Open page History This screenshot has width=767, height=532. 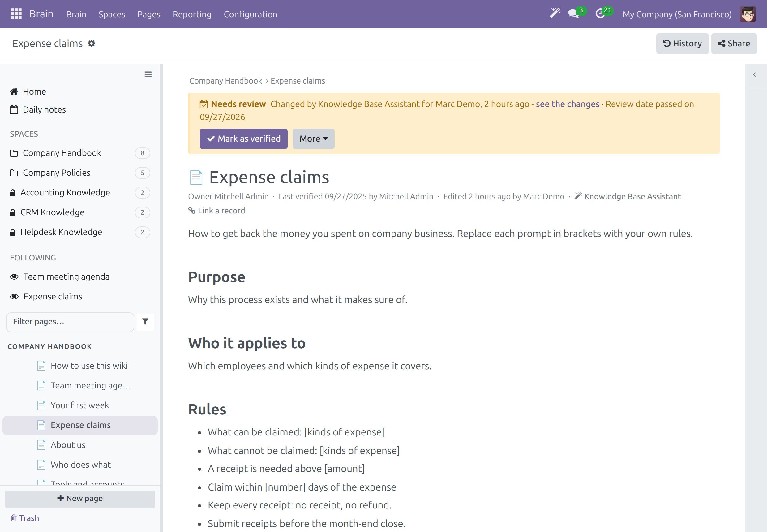click(x=682, y=43)
